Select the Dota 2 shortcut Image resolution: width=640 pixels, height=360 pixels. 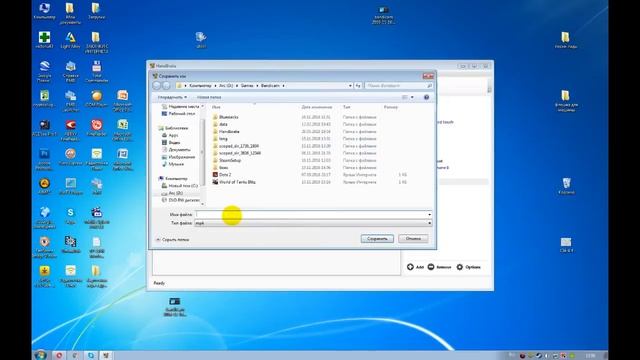coord(225,175)
